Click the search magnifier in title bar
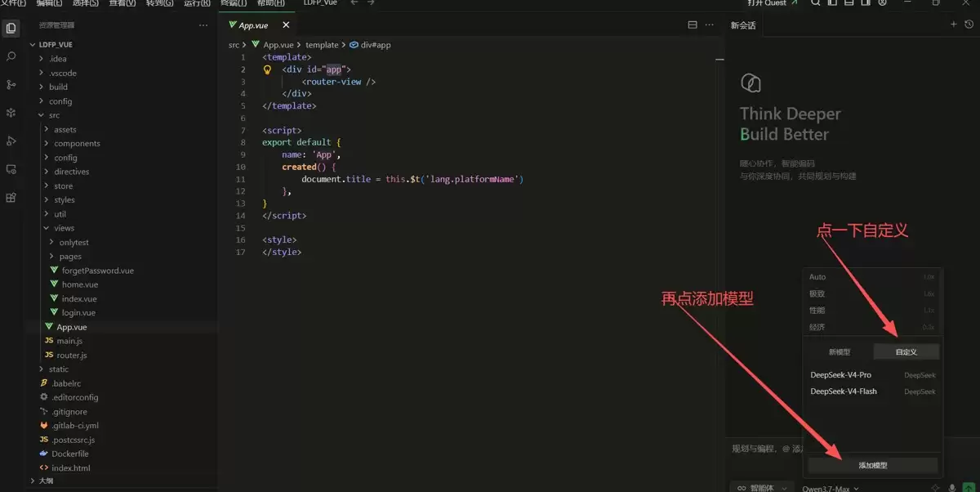 816,3
